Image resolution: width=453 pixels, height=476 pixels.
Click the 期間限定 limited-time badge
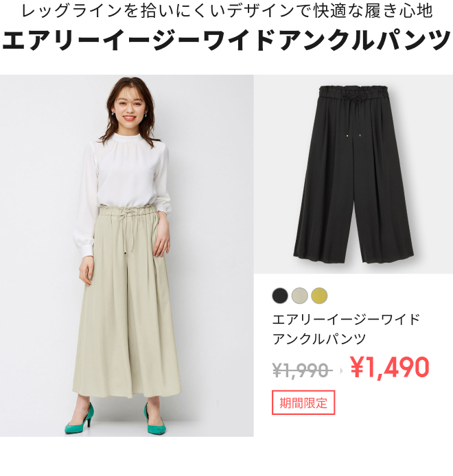303,403
